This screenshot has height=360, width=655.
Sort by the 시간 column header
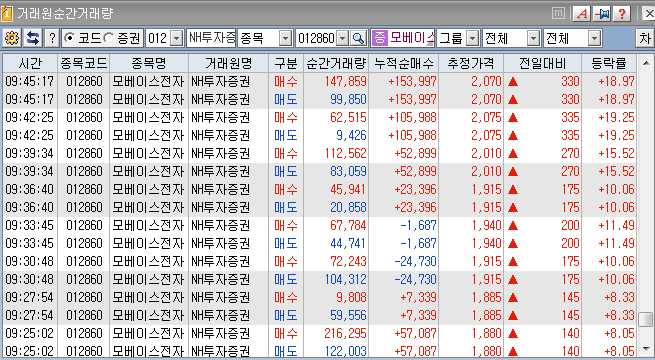(x=30, y=63)
